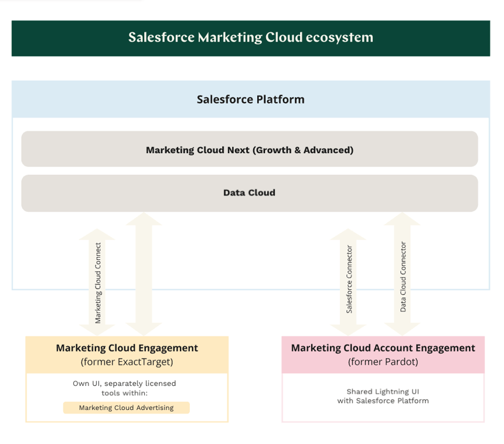
Task: Click the Shared Lightning UI description text
Action: tap(383, 396)
